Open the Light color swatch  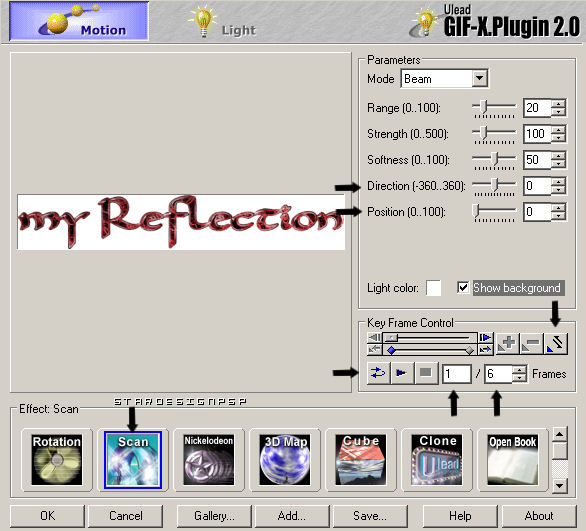434,288
